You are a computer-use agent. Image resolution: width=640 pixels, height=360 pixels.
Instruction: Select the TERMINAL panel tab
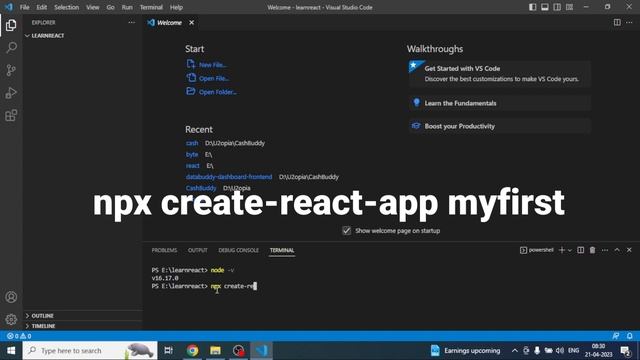282,250
